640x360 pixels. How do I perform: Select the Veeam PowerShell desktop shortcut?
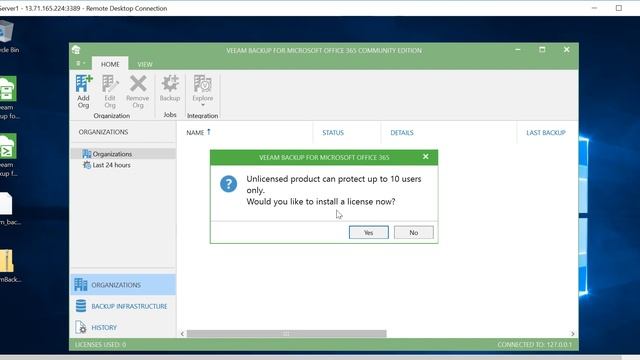pyautogui.click(x=9, y=155)
